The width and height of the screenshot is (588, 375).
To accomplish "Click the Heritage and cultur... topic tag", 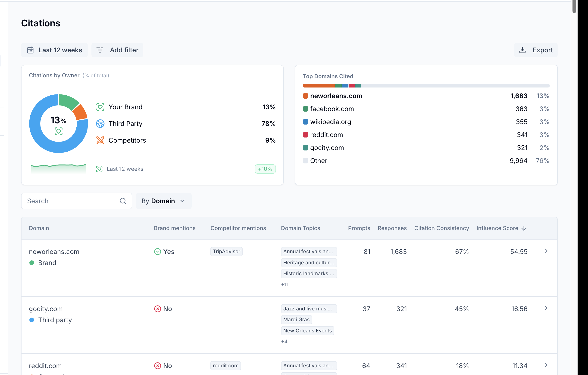I will (309, 262).
